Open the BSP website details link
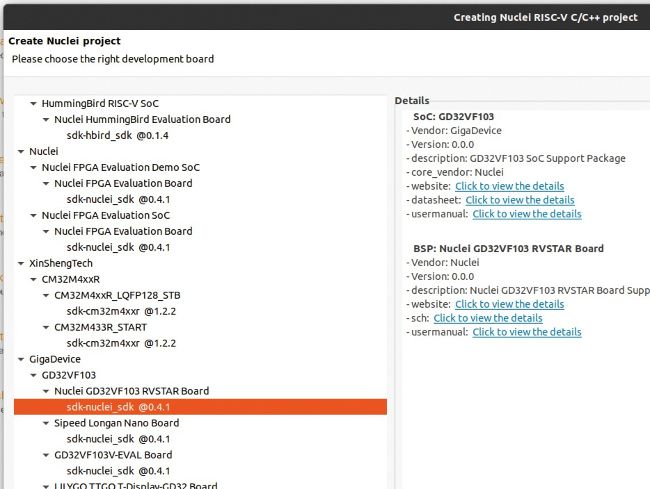The width and height of the screenshot is (650, 489). [x=509, y=304]
